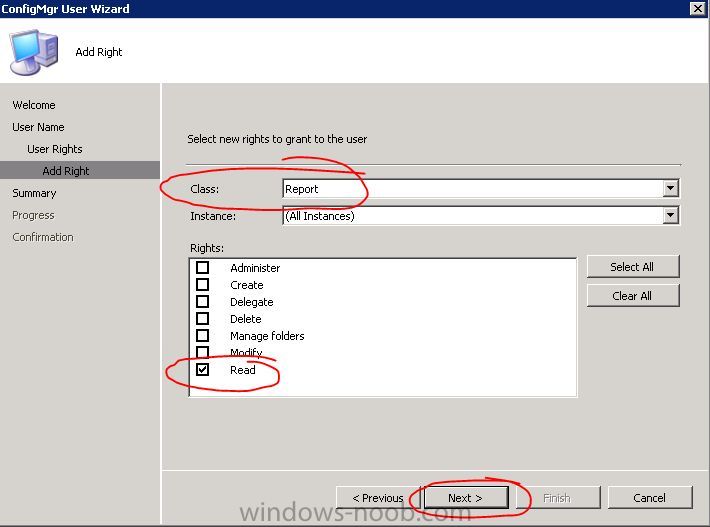Select Progress step in sidebar

pos(33,215)
